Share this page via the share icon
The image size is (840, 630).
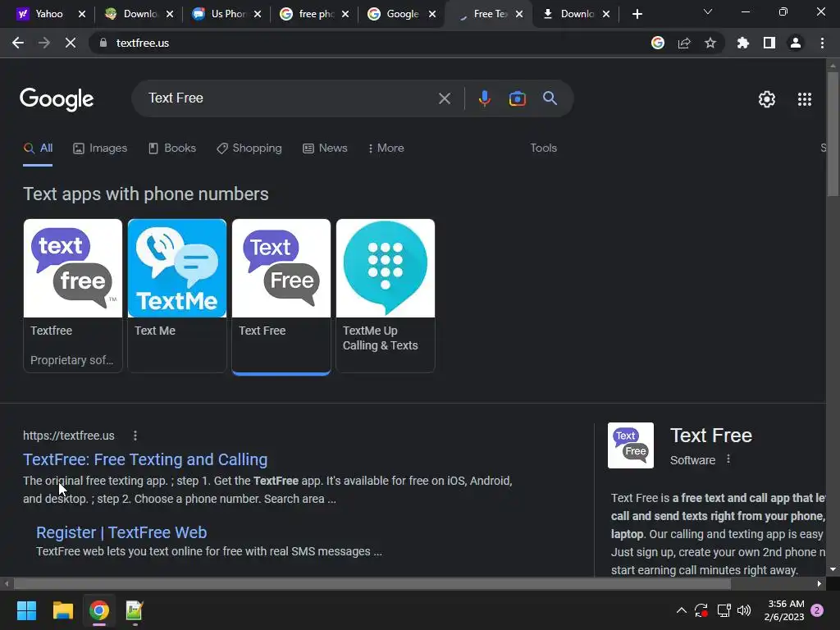[684, 43]
